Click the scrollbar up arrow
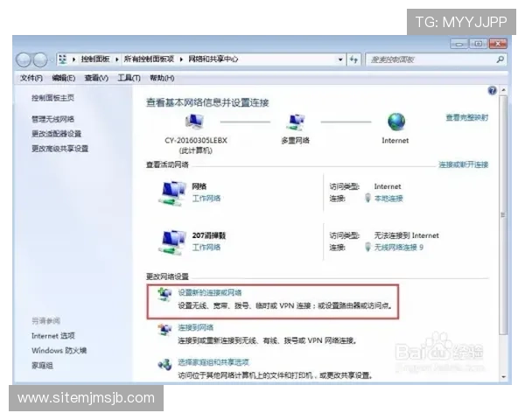 [503, 90]
